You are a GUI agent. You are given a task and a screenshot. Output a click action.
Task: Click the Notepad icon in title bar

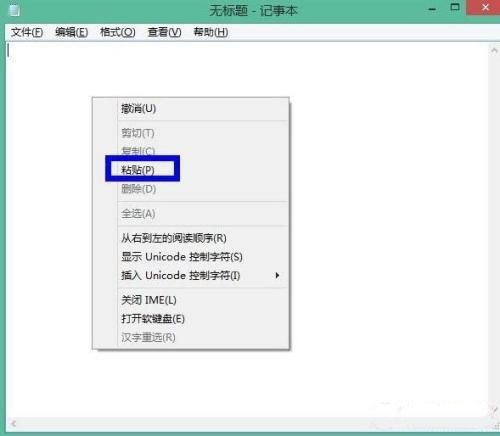14,10
